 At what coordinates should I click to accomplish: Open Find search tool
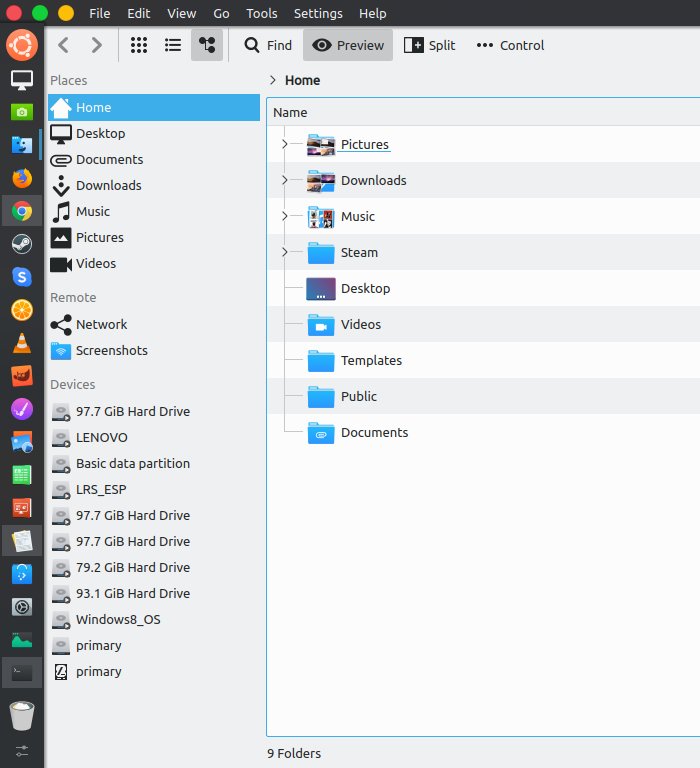(268, 45)
